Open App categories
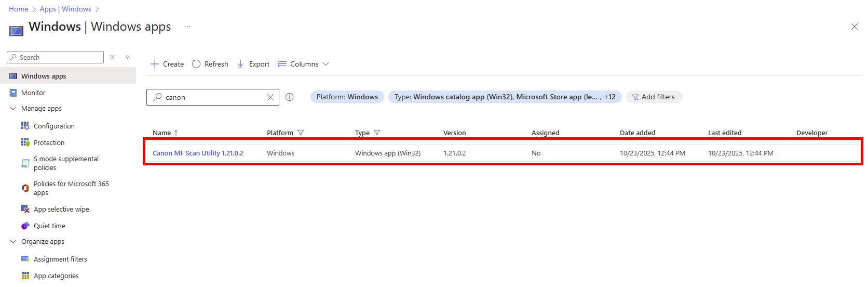The image size is (868, 287). pyautogui.click(x=56, y=276)
